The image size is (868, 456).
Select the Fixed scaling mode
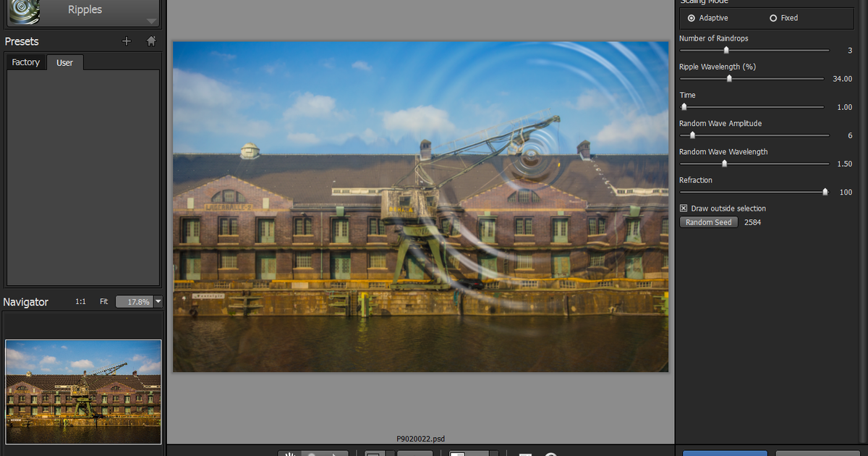point(783,18)
